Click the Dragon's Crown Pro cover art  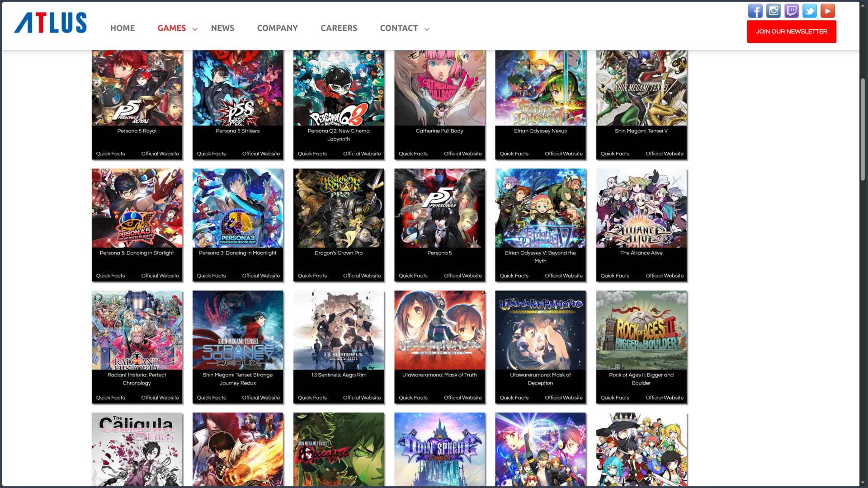(x=339, y=208)
